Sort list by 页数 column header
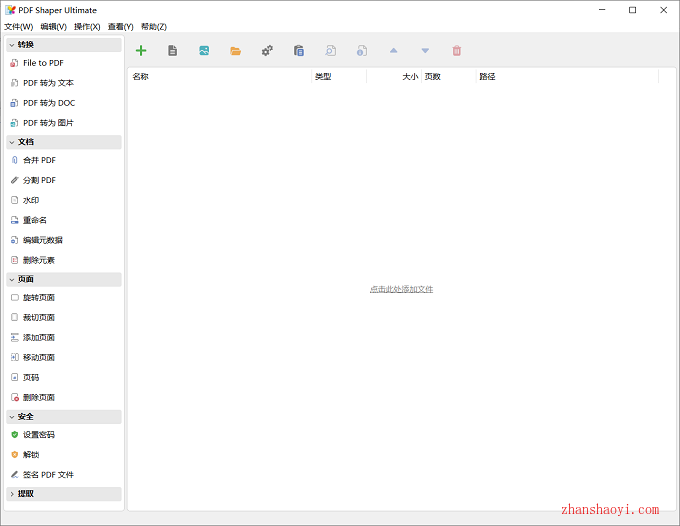680x526 pixels. click(449, 77)
